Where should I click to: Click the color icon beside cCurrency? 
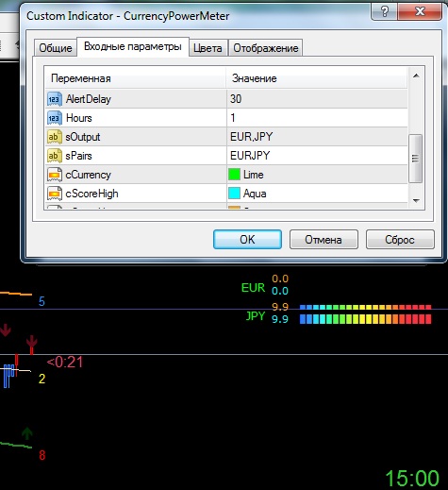54,175
